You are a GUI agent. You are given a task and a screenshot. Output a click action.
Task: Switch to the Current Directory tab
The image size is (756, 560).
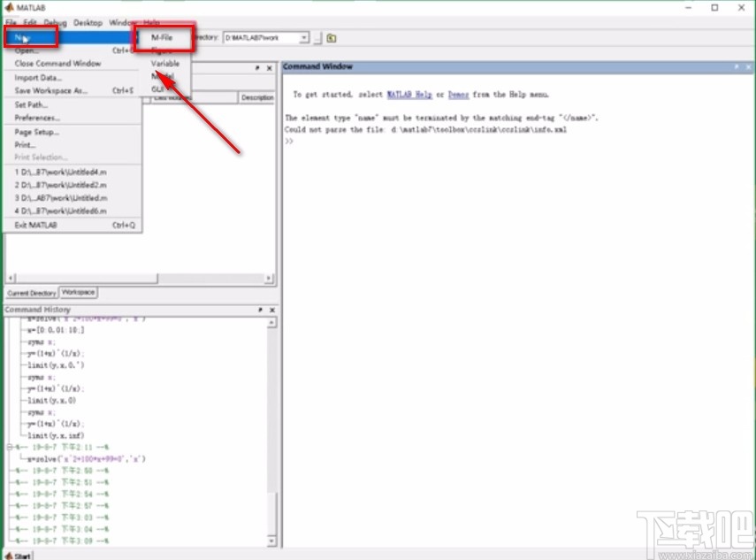31,293
